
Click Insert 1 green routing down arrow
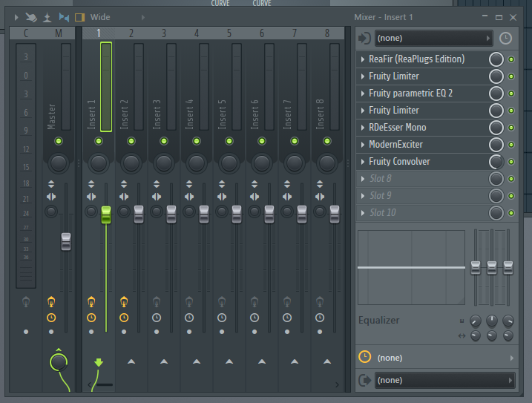[99, 362]
